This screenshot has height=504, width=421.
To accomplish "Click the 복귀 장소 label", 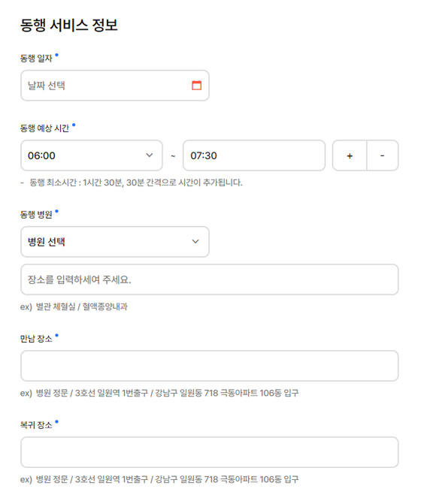I will click(x=36, y=425).
